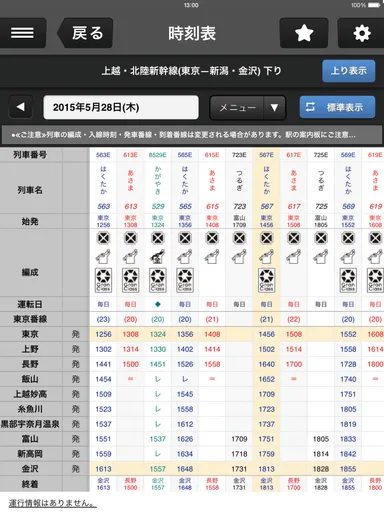Image resolution: width=384 pixels, height=512 pixels.
Task: Select the 編成 row header
Action: click(x=30, y=272)
